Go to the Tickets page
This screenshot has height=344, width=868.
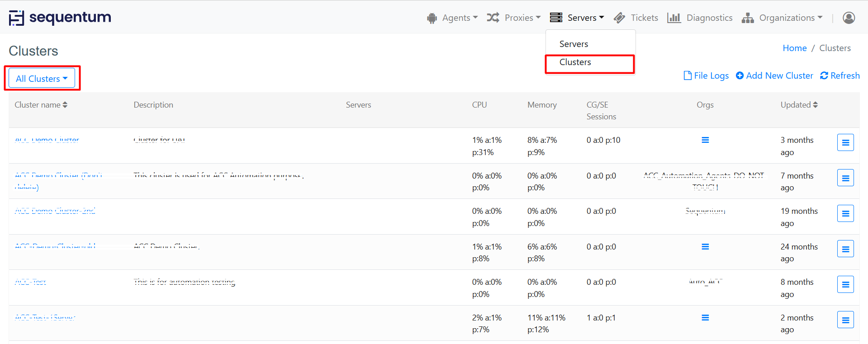[636, 18]
